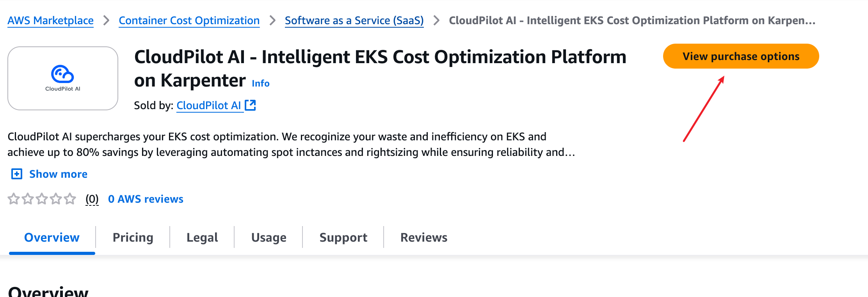The width and height of the screenshot is (868, 297).
Task: Go to AWS Marketplace breadcrumb link
Action: click(x=51, y=20)
